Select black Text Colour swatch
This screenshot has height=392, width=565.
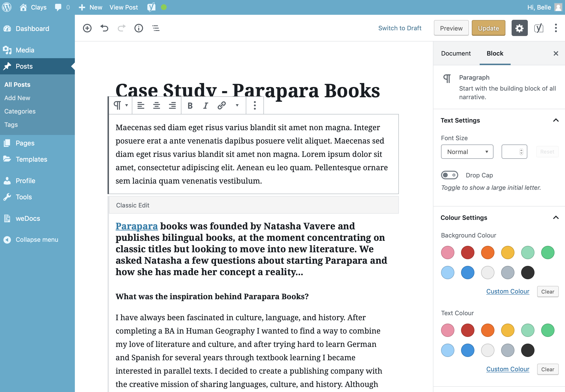pos(527,350)
